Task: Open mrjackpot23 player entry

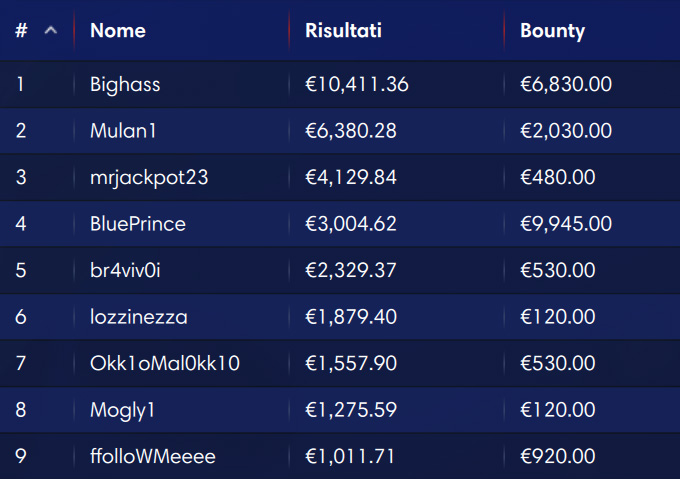Action: (x=149, y=177)
